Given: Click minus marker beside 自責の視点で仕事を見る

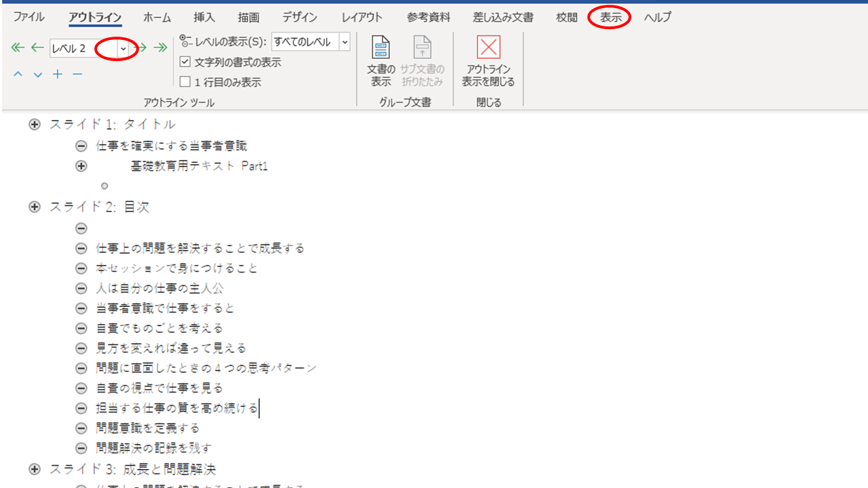Looking at the screenshot, I should click(x=81, y=388).
